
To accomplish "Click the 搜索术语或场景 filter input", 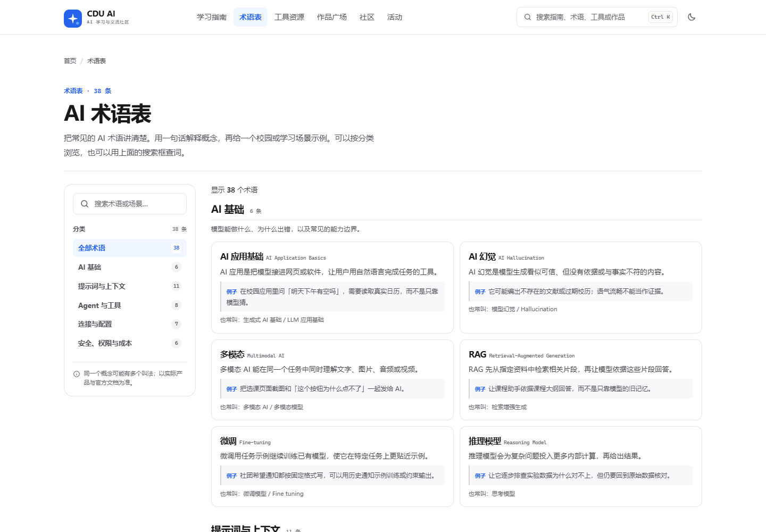I will [x=130, y=204].
